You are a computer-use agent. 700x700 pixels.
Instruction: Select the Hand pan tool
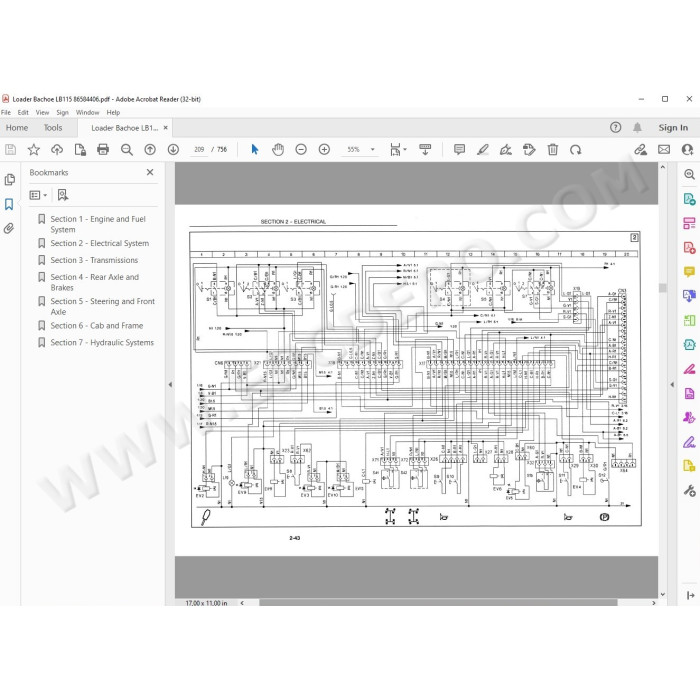(x=278, y=150)
